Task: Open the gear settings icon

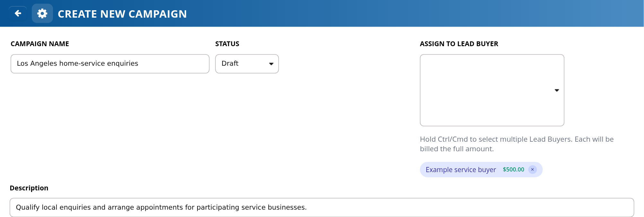Action: pyautogui.click(x=42, y=13)
